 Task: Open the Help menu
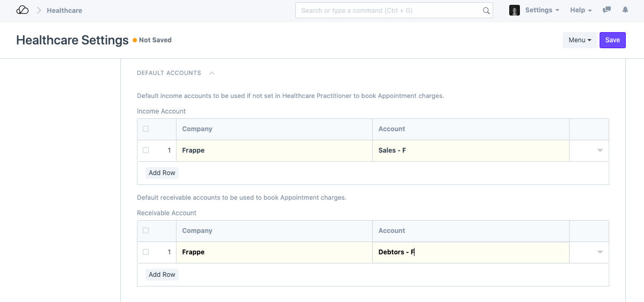coord(580,10)
